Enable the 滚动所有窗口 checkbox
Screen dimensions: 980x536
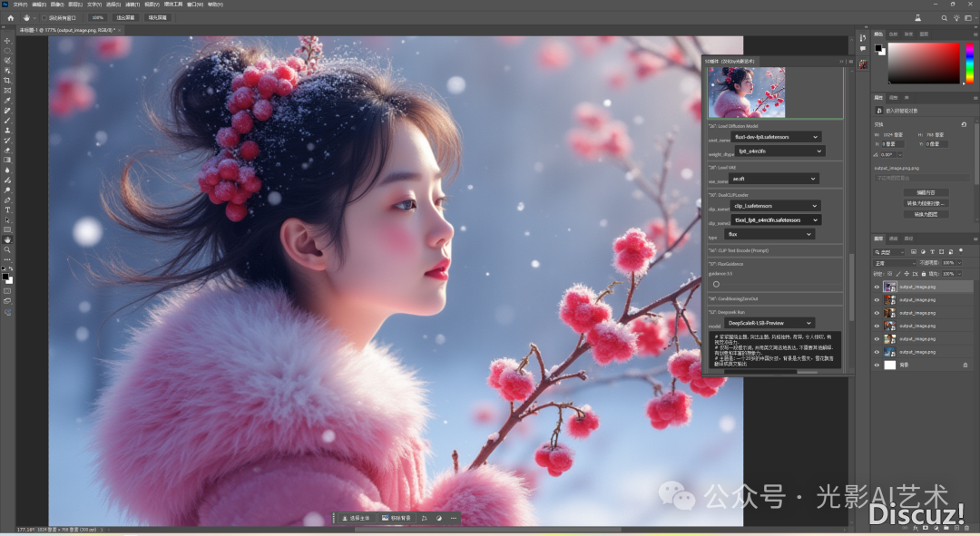44,18
